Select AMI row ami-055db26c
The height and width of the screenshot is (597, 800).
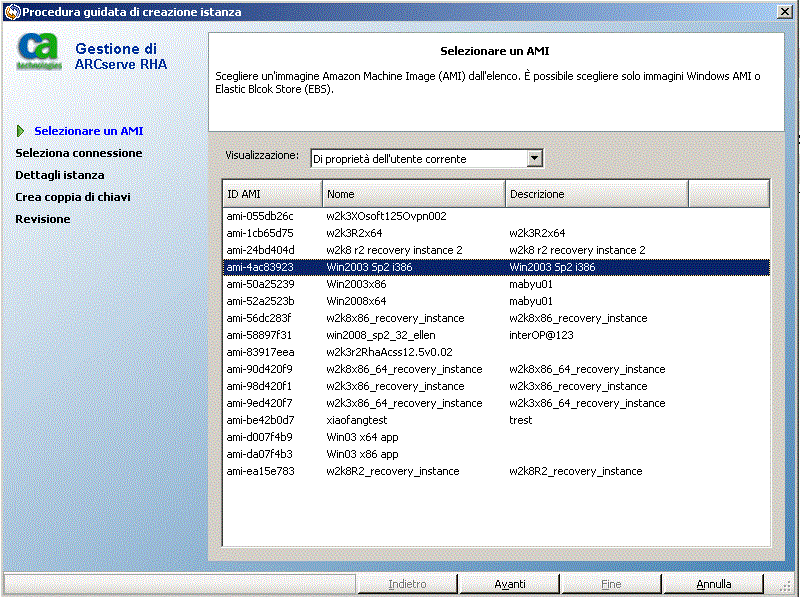[260, 216]
